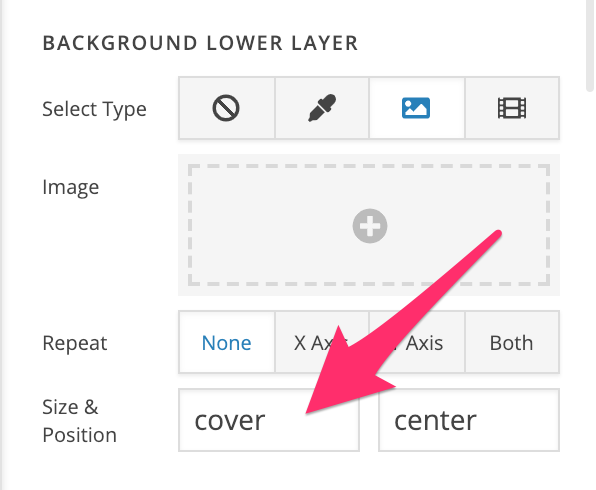
Task: Select the None background type icon
Action: (227, 108)
